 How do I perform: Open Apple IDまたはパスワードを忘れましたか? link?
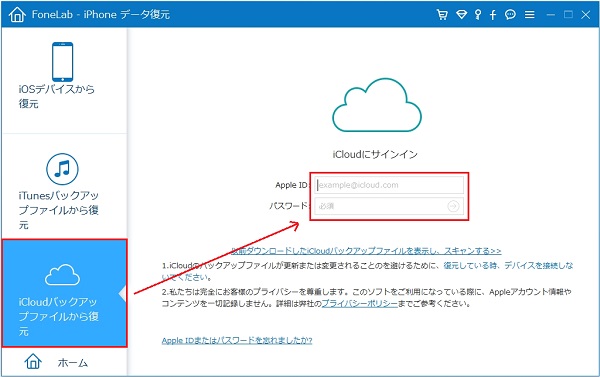click(237, 341)
